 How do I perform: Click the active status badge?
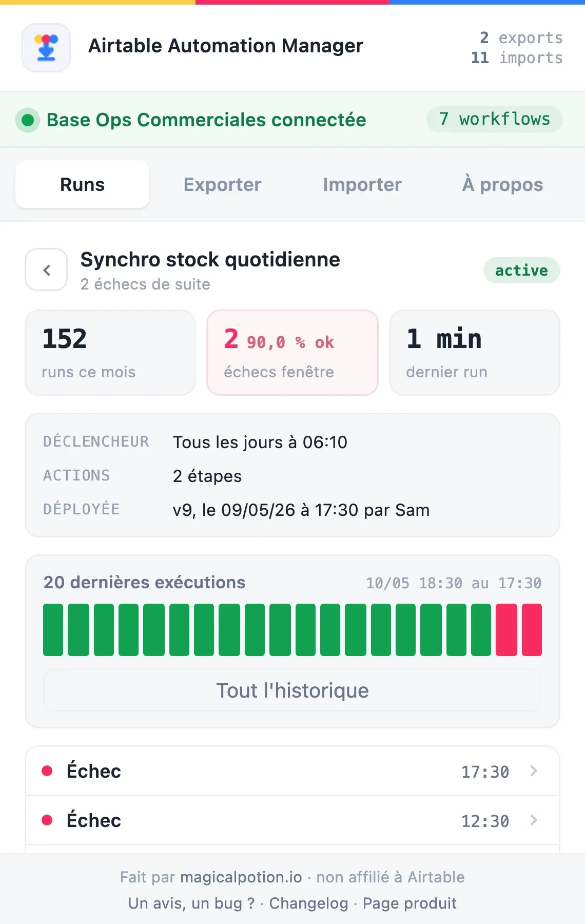tap(521, 270)
